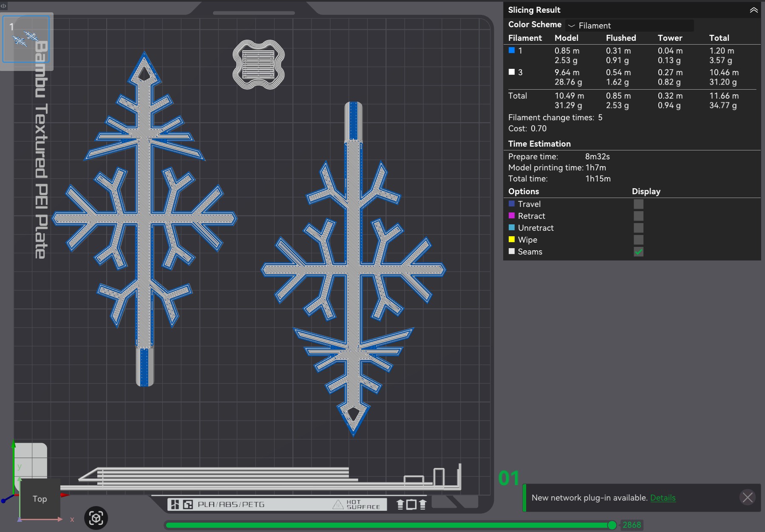Click the Top face of view cube
The image size is (765, 532).
(40, 499)
